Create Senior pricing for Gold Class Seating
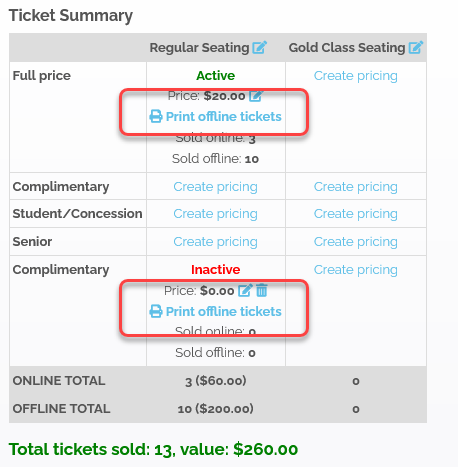This screenshot has height=467, width=458. 356,242
